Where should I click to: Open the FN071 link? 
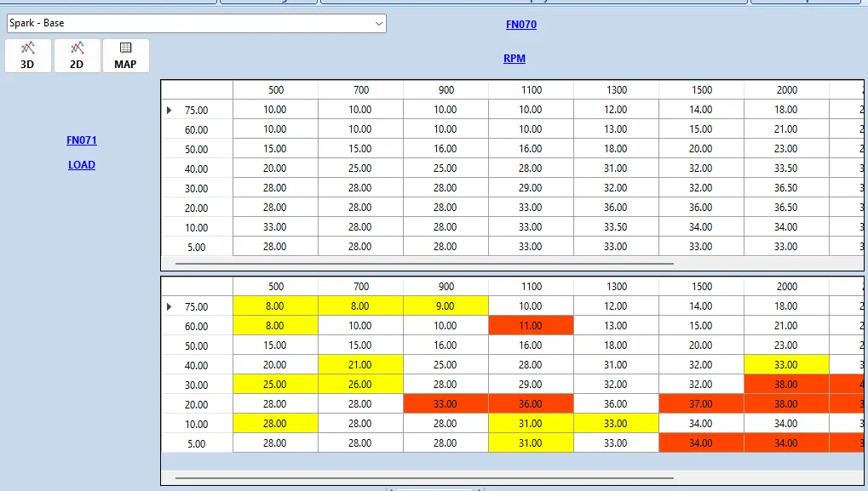(82, 140)
